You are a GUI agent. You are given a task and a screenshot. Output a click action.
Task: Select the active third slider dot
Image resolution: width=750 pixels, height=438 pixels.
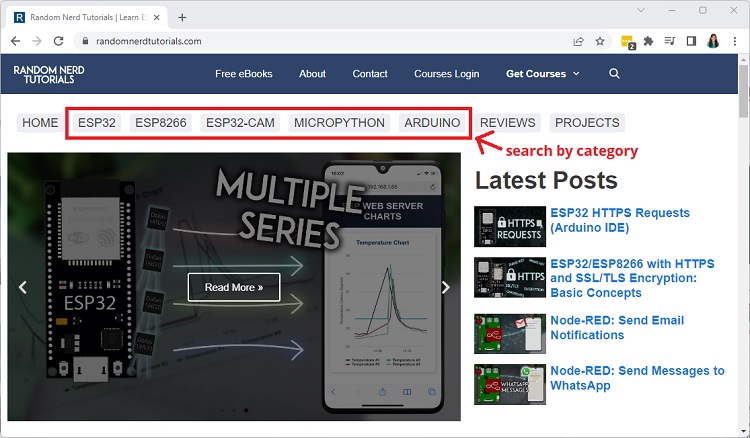click(246, 410)
